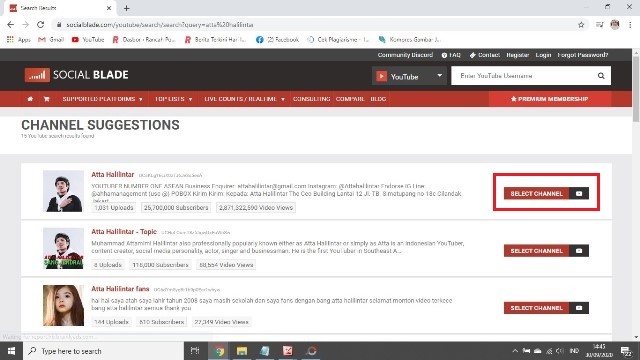Image resolution: width=640 pixels, height=360 pixels.
Task: Open the Register link
Action: 518,55
